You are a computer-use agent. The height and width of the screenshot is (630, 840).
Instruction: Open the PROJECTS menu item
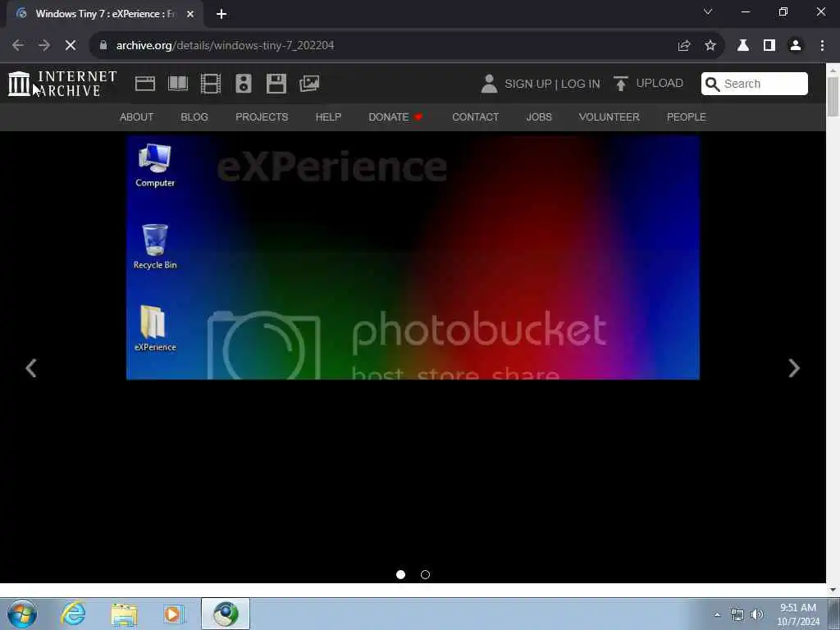tap(262, 116)
